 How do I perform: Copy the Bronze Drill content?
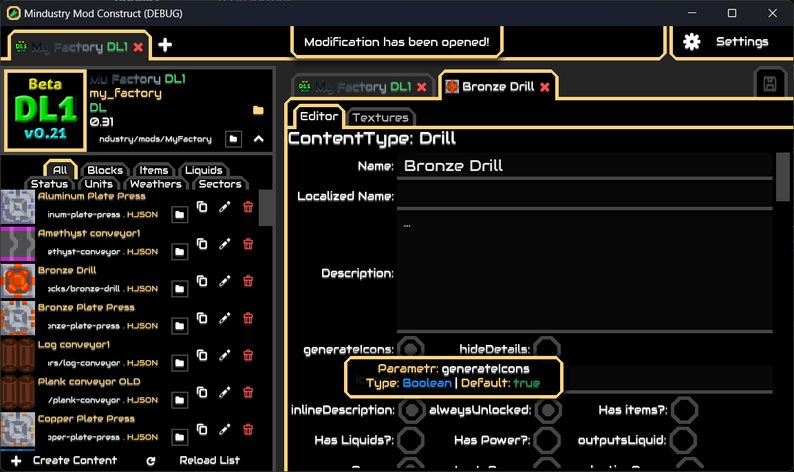coord(202,281)
